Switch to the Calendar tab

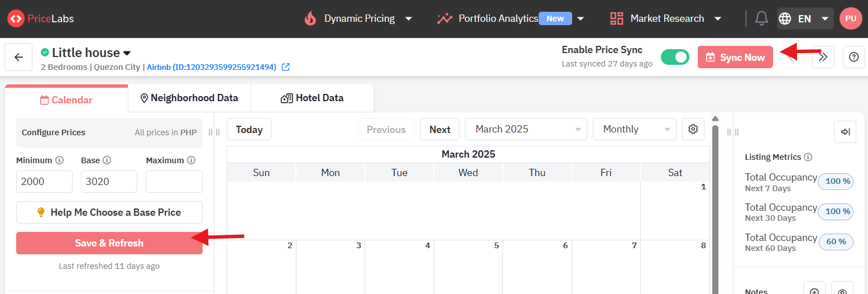pos(66,99)
